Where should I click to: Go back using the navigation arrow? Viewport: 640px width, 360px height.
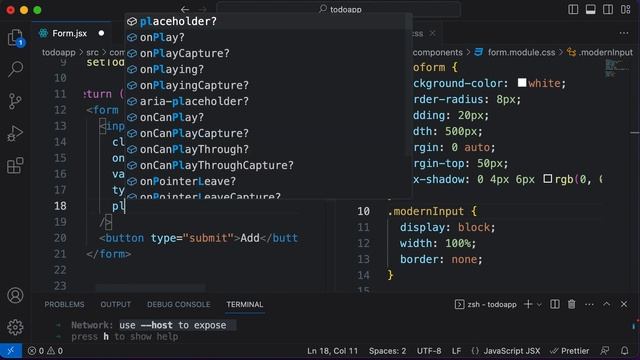point(185,9)
